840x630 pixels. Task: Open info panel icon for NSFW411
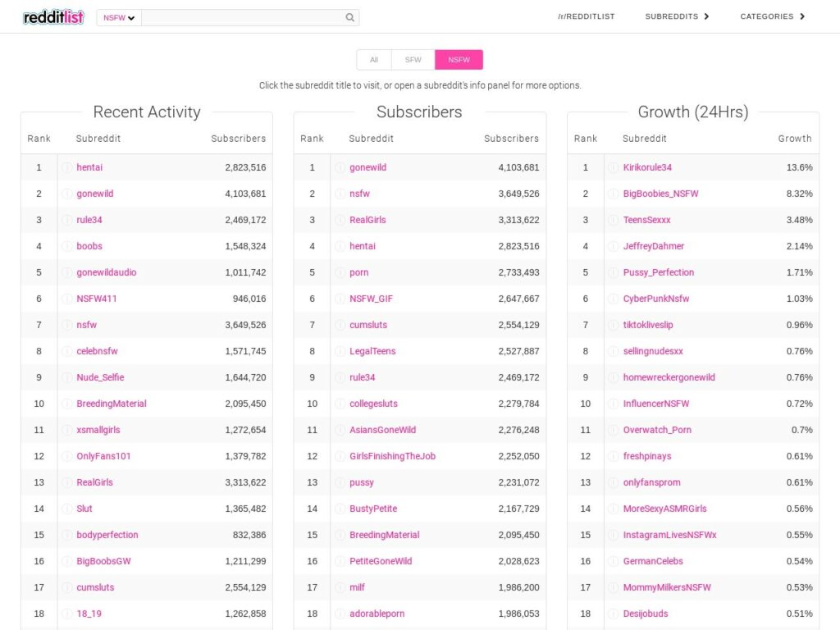tap(67, 299)
